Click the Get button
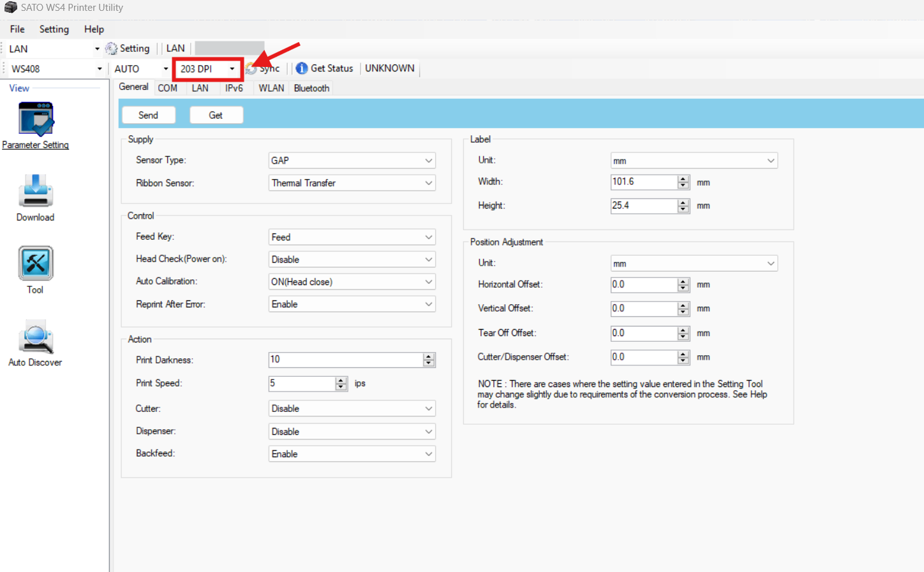The image size is (924, 572). click(216, 115)
